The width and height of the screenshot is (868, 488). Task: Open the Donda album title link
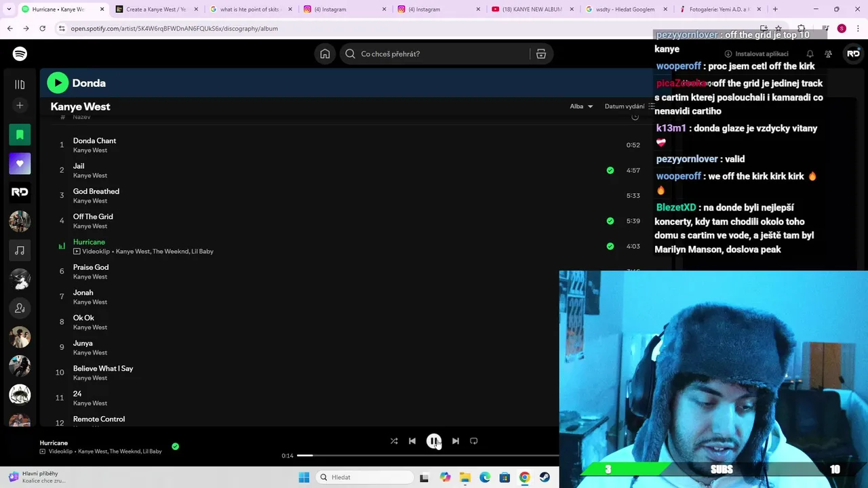click(x=89, y=83)
